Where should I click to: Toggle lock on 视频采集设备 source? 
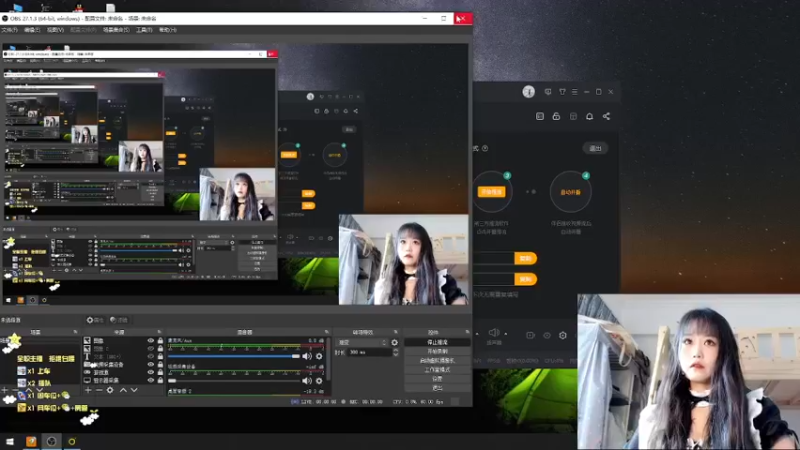point(160,364)
